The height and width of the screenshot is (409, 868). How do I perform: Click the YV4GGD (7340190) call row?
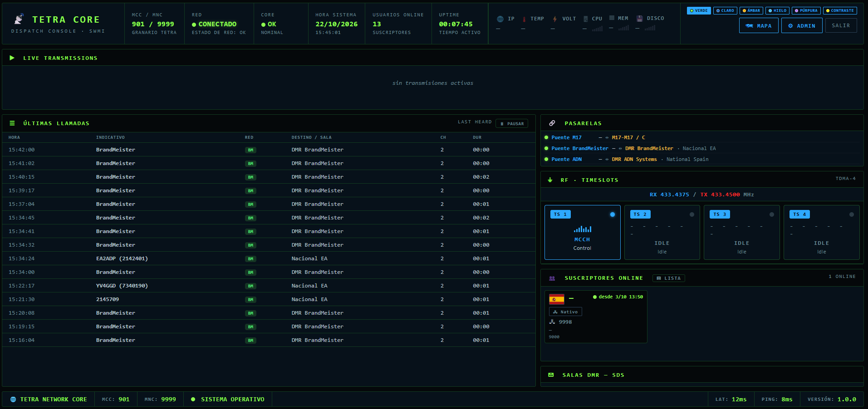tap(269, 286)
